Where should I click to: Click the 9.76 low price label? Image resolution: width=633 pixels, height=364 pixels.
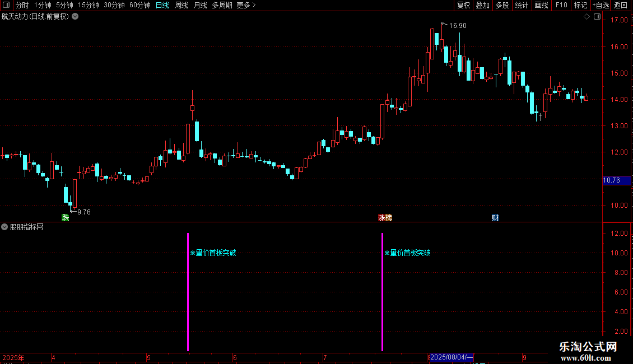point(84,212)
